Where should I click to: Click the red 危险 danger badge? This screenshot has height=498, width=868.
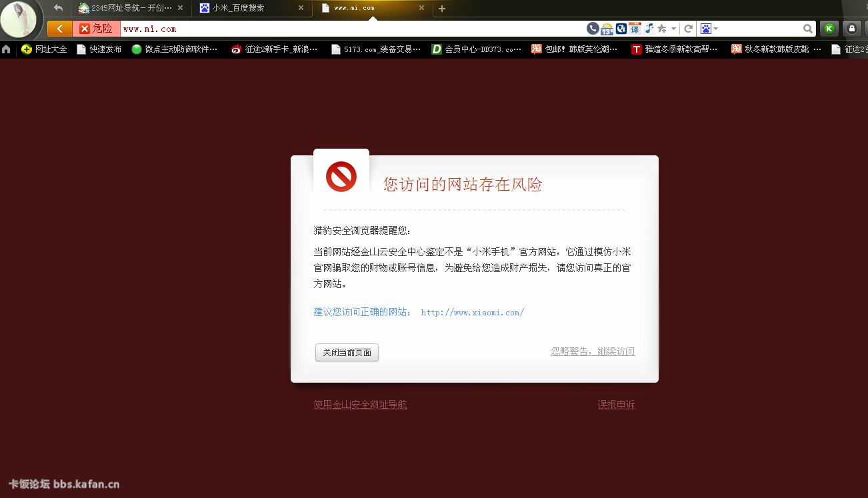coord(97,29)
